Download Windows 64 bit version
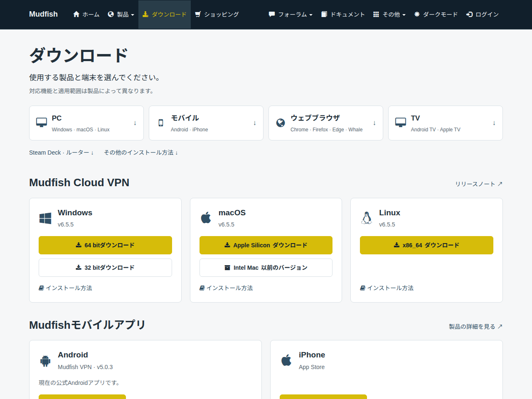 pos(105,245)
